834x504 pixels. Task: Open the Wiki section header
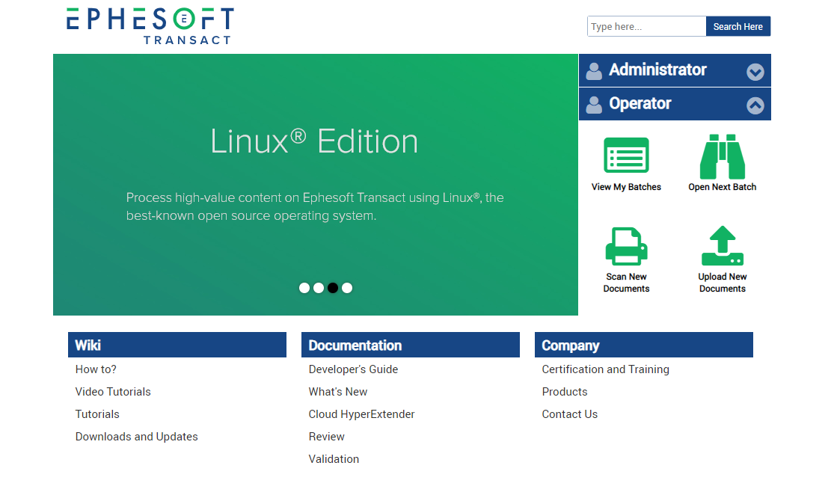(x=177, y=345)
